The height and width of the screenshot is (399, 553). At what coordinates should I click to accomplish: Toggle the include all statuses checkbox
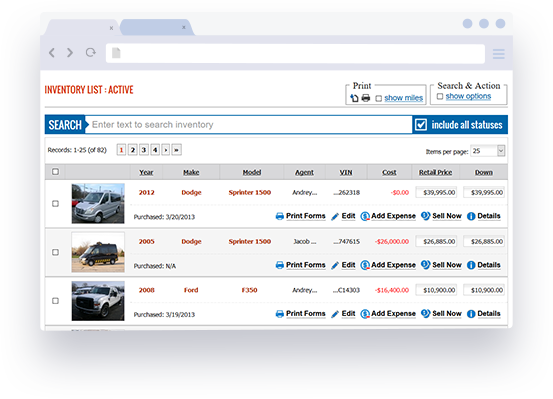(x=421, y=125)
